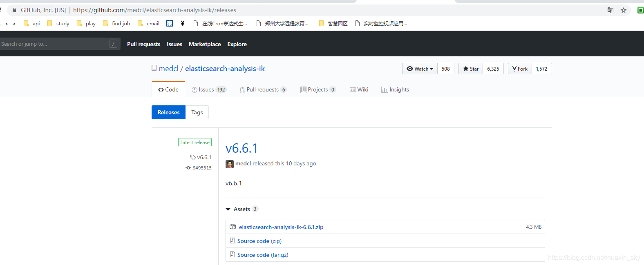
Task: Focus the Search or jump to field
Action: [59, 44]
